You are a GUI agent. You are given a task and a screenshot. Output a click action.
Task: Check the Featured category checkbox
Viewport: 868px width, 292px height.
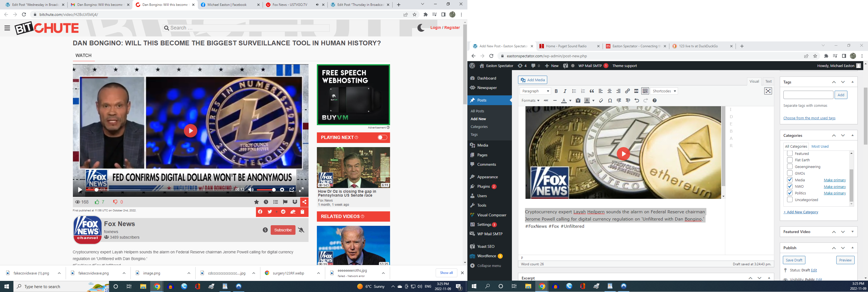tap(790, 154)
